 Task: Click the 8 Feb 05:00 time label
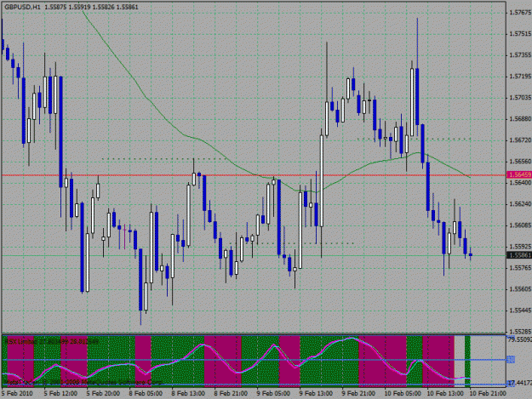coord(146,393)
